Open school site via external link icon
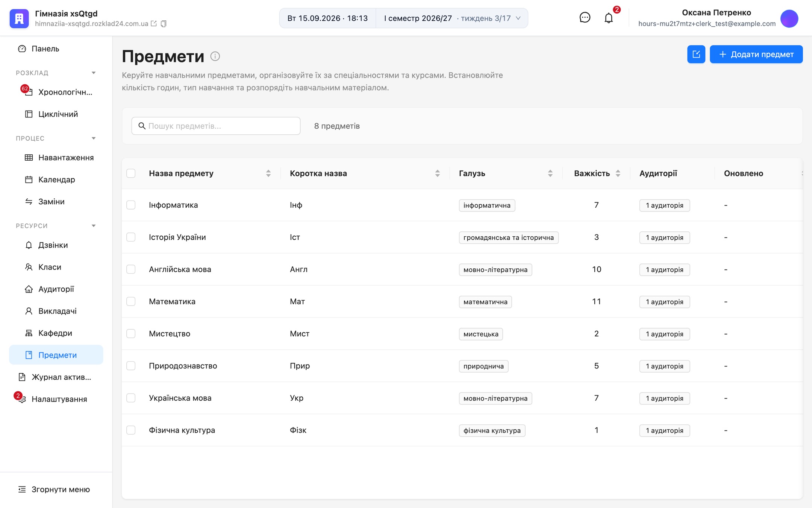The height and width of the screenshot is (508, 812). point(154,23)
